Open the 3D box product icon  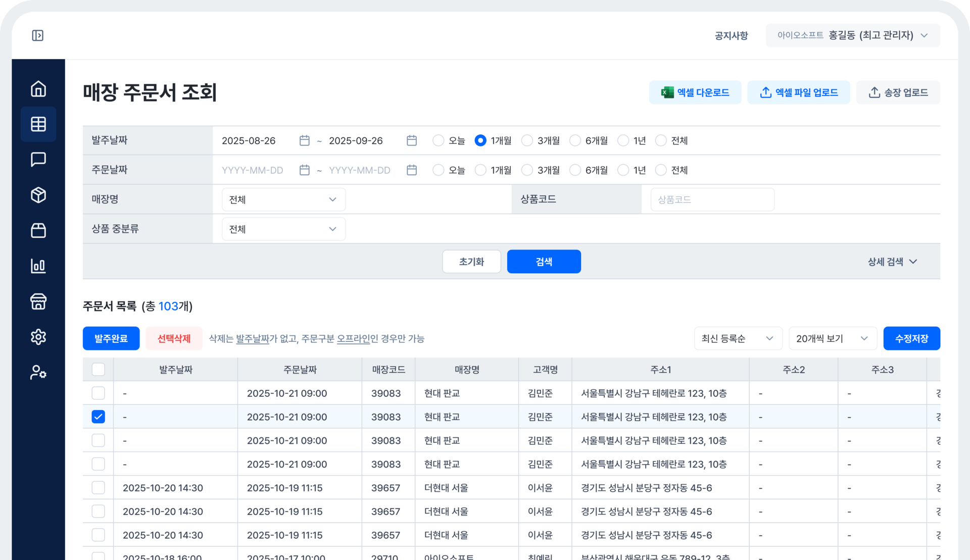[x=38, y=195]
